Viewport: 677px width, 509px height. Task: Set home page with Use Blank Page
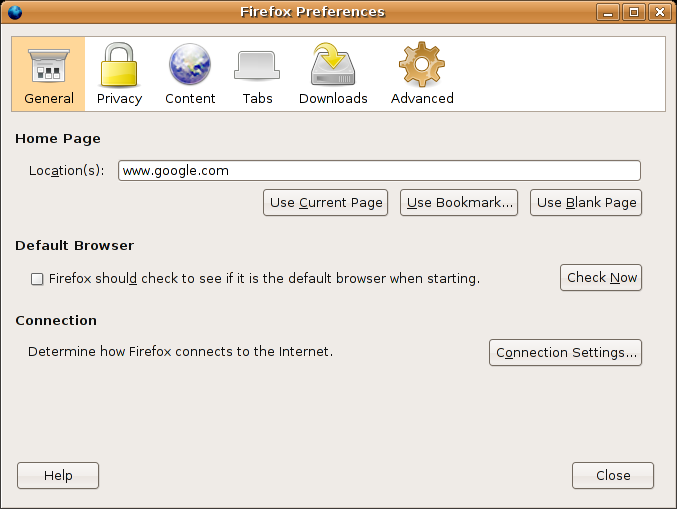tap(586, 202)
